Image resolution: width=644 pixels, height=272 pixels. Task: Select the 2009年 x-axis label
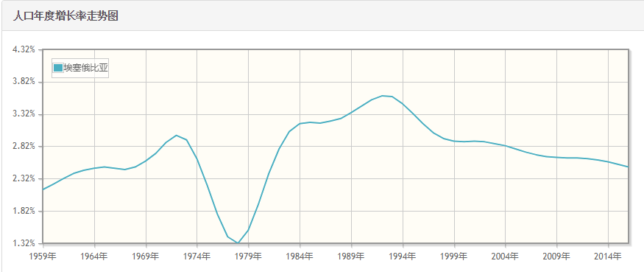point(556,257)
